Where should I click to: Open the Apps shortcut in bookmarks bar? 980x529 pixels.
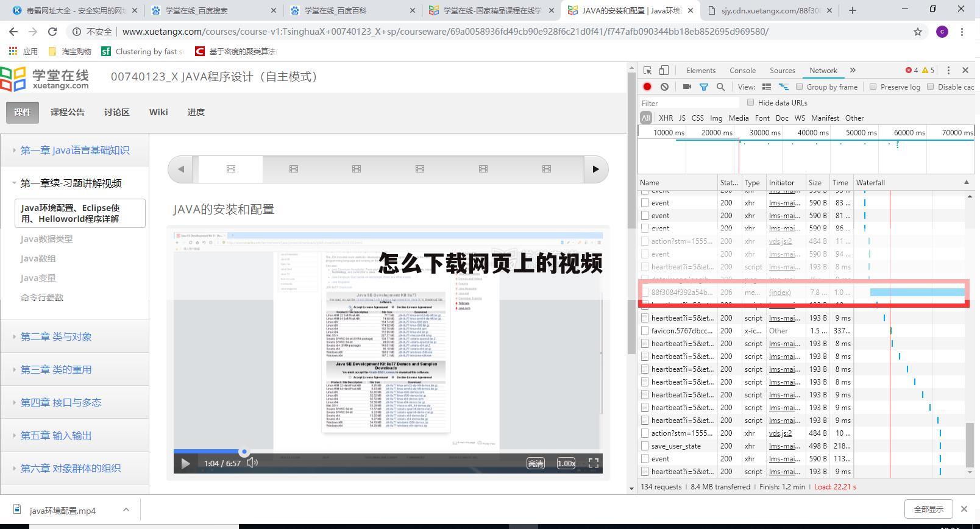point(23,51)
